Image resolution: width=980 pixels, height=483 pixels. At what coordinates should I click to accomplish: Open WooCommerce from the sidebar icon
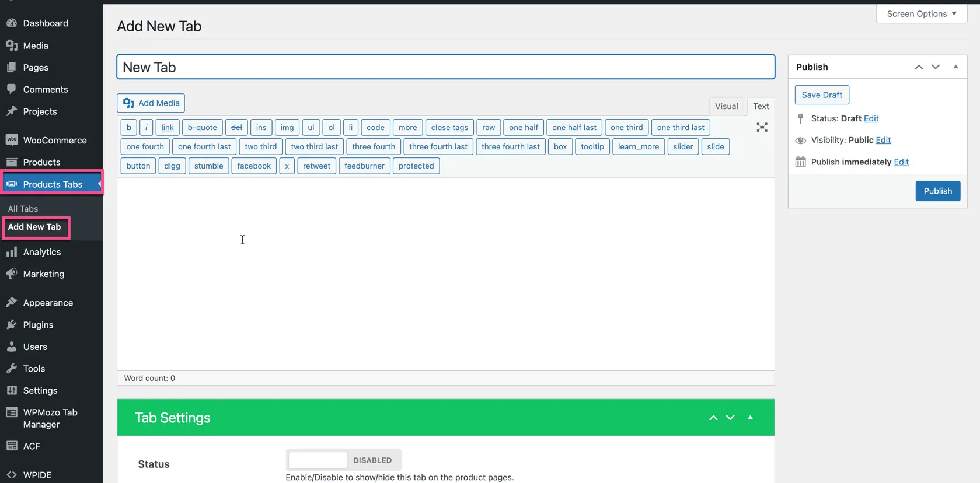(12, 140)
